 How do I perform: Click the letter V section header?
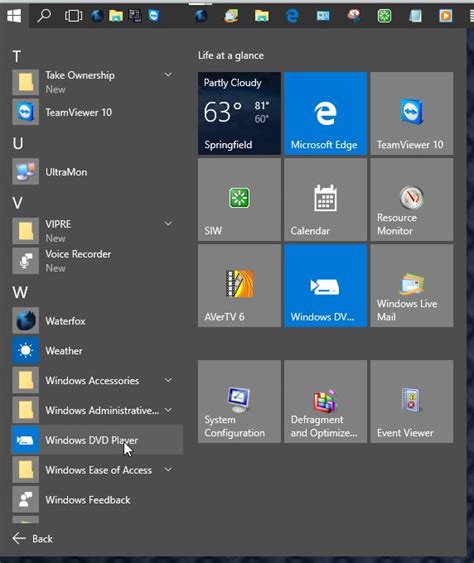17,203
